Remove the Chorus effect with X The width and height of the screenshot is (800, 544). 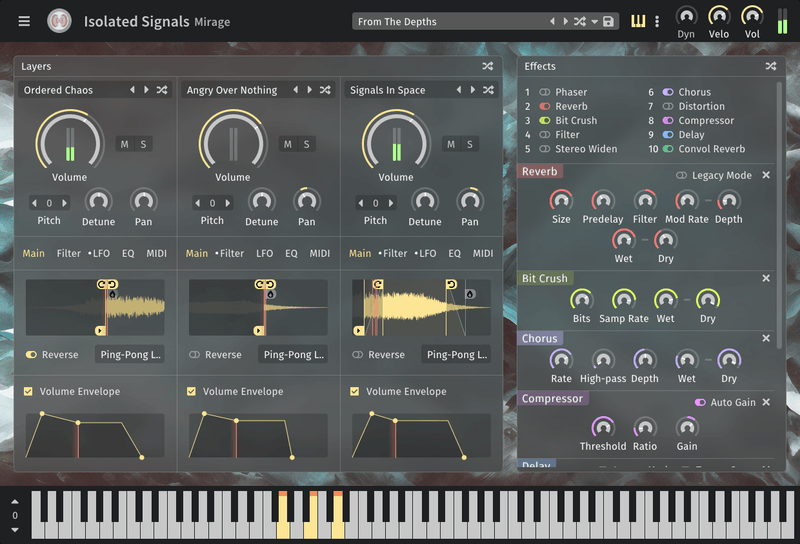pos(766,338)
